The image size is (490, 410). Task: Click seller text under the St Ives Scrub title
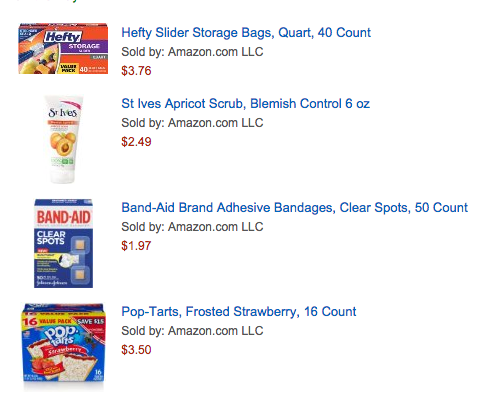tap(192, 123)
